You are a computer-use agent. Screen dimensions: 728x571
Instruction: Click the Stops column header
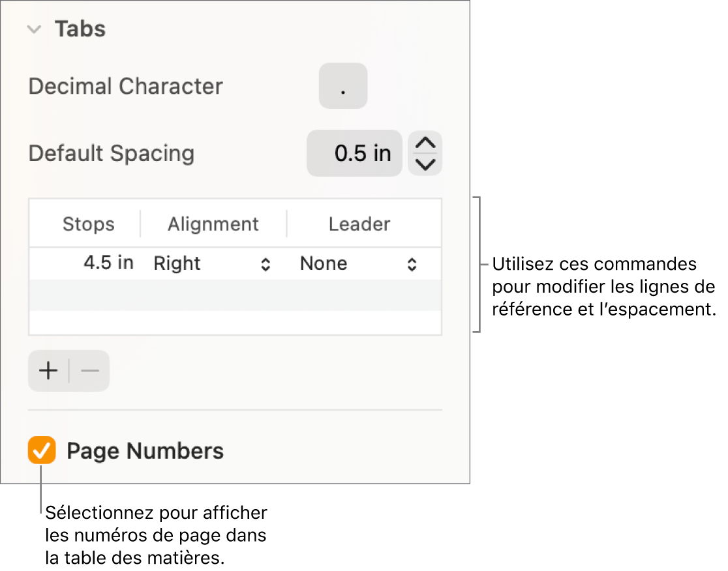click(88, 224)
